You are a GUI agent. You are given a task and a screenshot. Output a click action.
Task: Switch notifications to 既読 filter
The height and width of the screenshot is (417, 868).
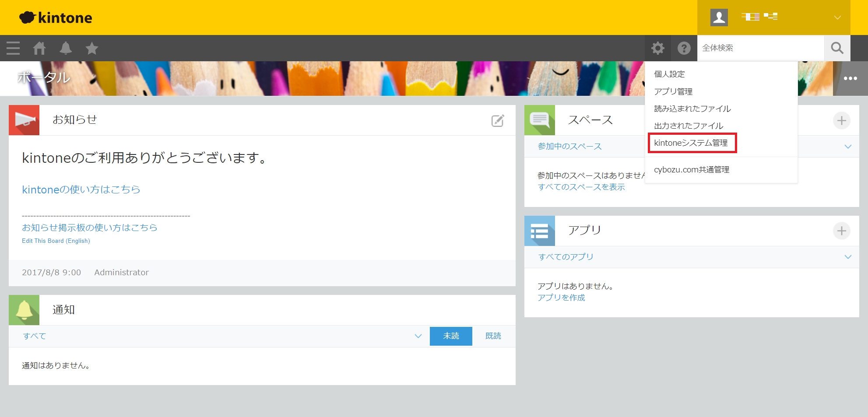(493, 336)
